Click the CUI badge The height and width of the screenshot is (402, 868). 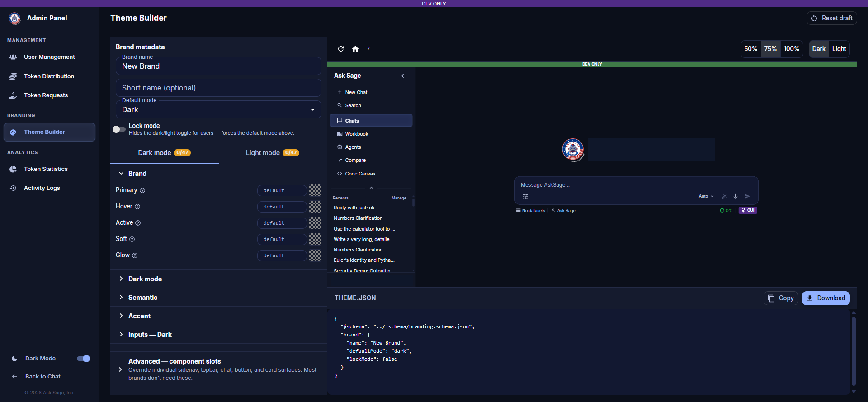(x=748, y=210)
